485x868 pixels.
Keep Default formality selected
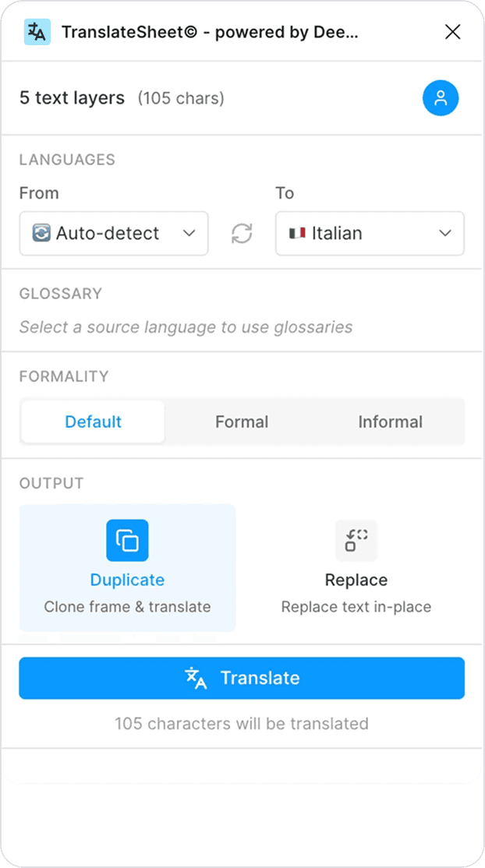tap(92, 422)
